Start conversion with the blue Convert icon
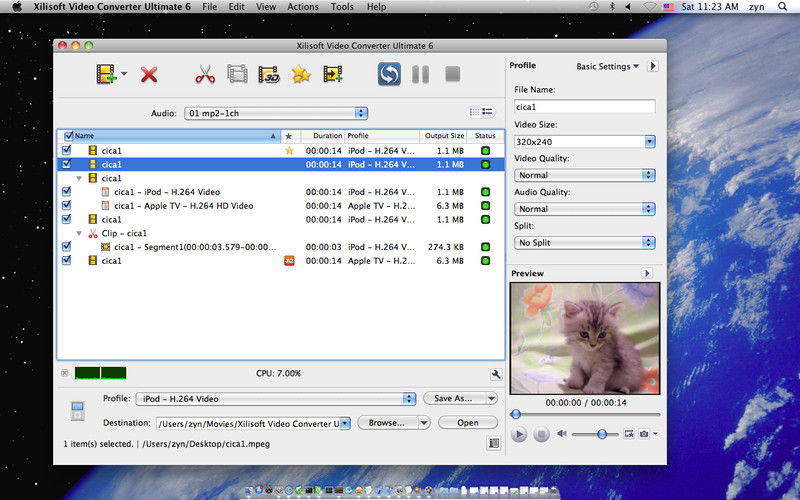 pyautogui.click(x=389, y=74)
